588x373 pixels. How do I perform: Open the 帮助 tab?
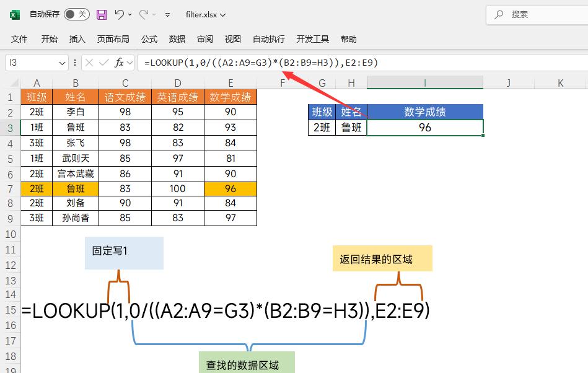(348, 39)
